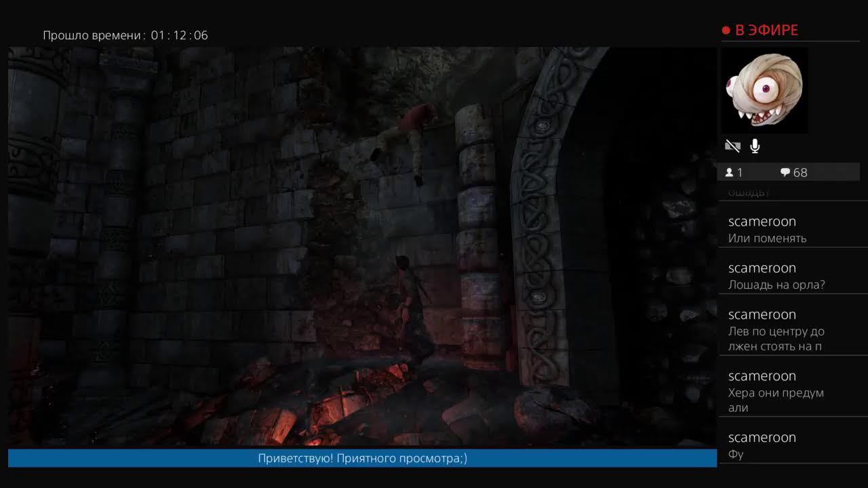This screenshot has width=868, height=488.
Task: Click the disabled camera icon
Action: point(732,146)
